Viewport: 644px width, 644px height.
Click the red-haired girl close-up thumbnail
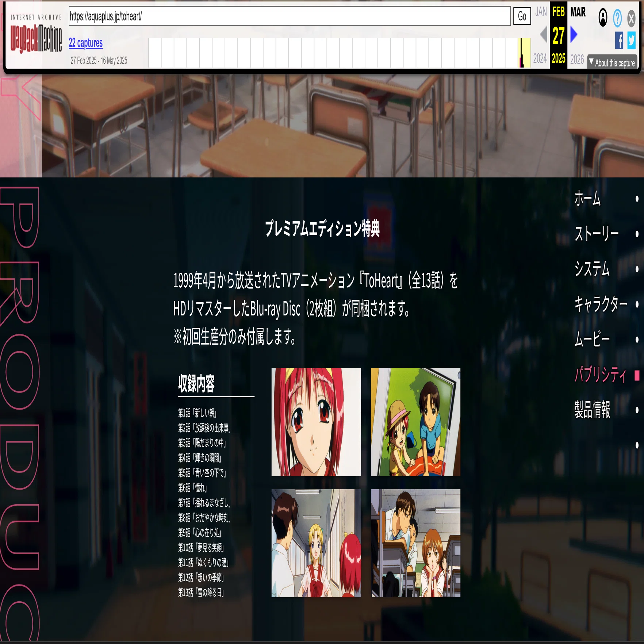(316, 422)
